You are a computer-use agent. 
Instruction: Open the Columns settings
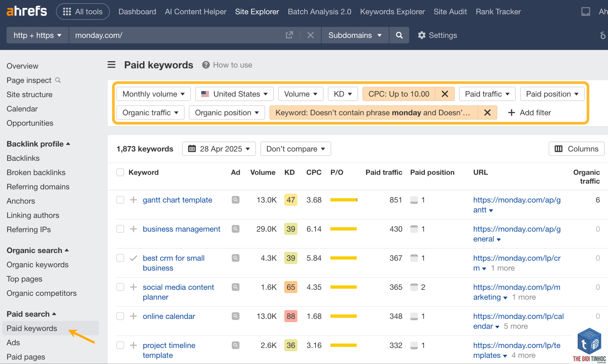[x=577, y=149]
